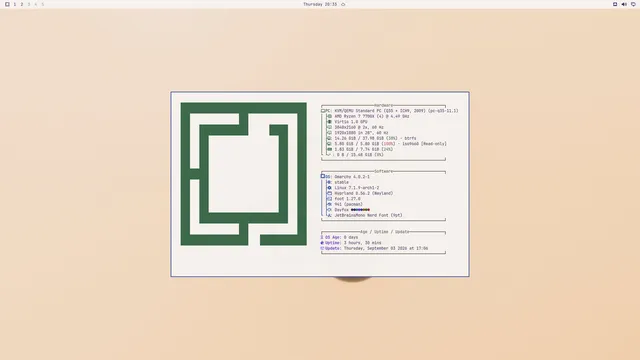
Task: Click the GPU icon beside Virtio 1.0 GPU
Action: coord(329,122)
